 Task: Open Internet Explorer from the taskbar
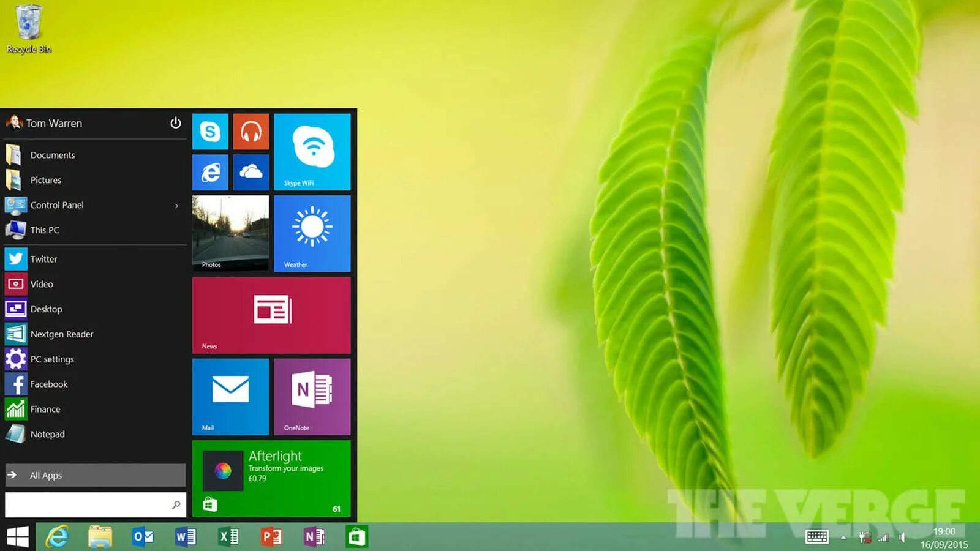click(57, 537)
